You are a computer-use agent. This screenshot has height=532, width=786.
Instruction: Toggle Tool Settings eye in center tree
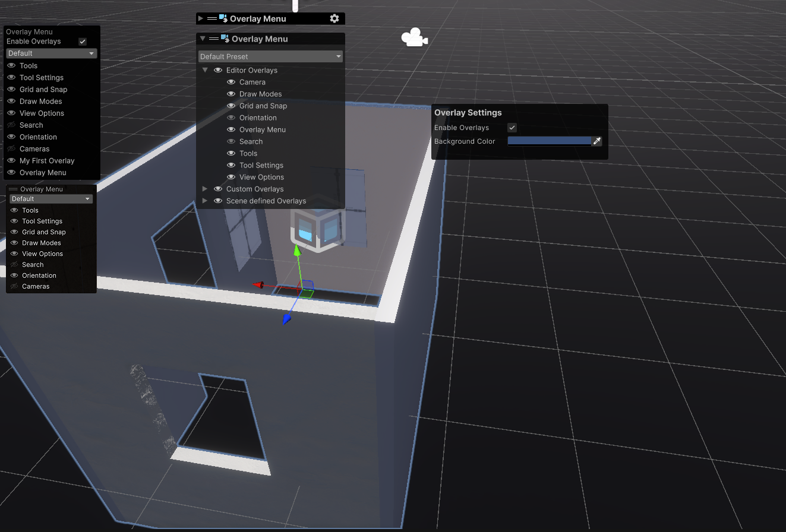click(x=231, y=166)
